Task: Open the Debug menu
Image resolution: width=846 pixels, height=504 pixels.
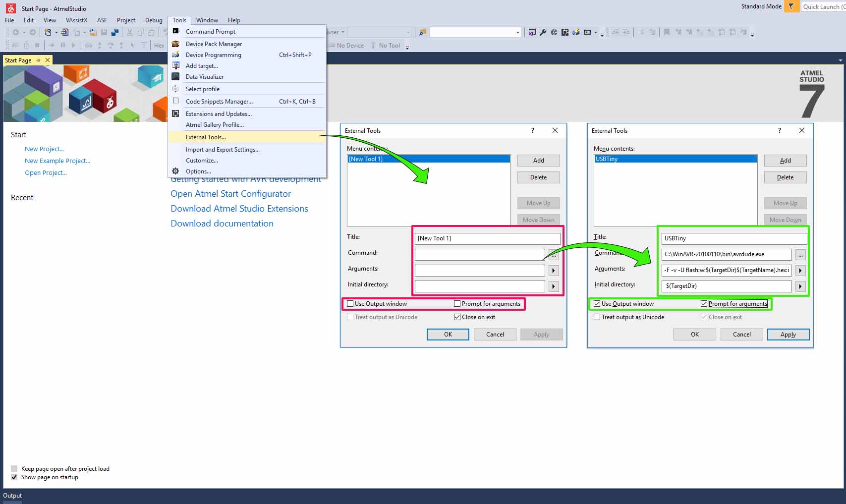Action: click(x=154, y=20)
